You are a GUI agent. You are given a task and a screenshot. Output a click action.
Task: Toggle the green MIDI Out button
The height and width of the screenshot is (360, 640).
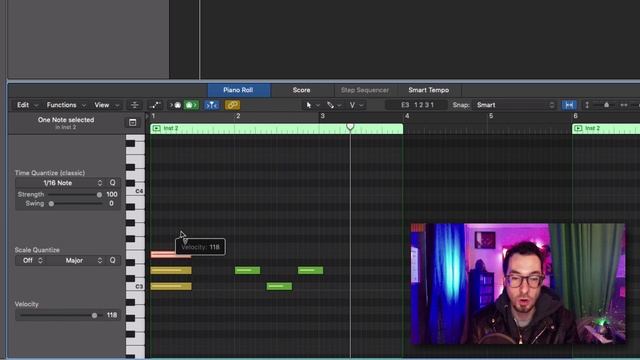click(x=191, y=105)
